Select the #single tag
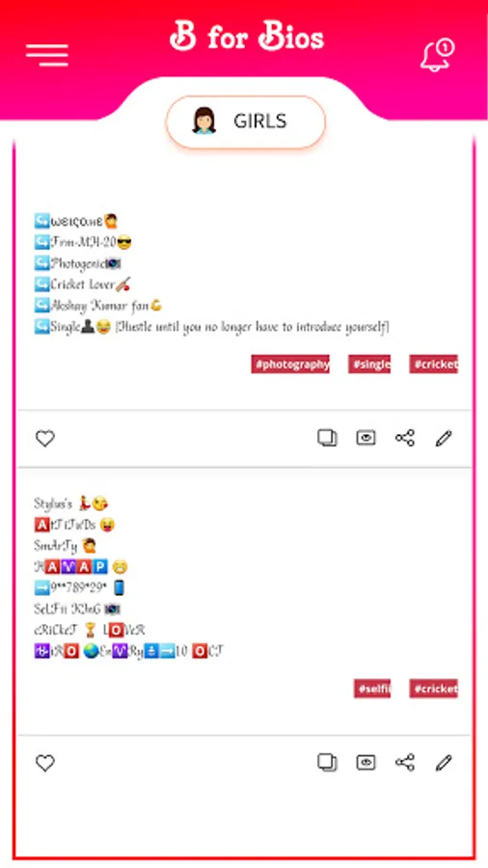This screenshot has width=488, height=868. click(369, 365)
